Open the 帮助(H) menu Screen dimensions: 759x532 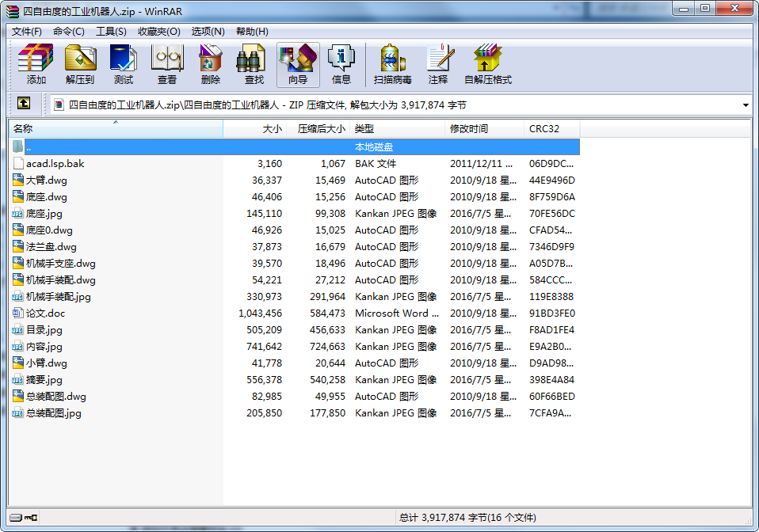coord(252,32)
